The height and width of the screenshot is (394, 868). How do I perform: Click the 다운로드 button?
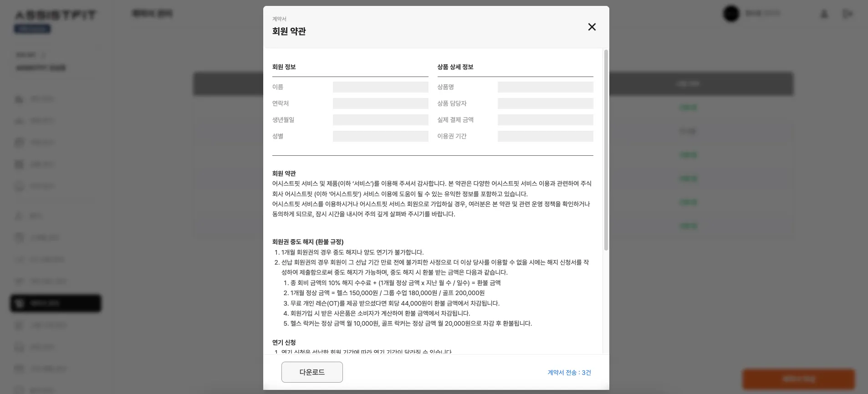[x=312, y=372]
